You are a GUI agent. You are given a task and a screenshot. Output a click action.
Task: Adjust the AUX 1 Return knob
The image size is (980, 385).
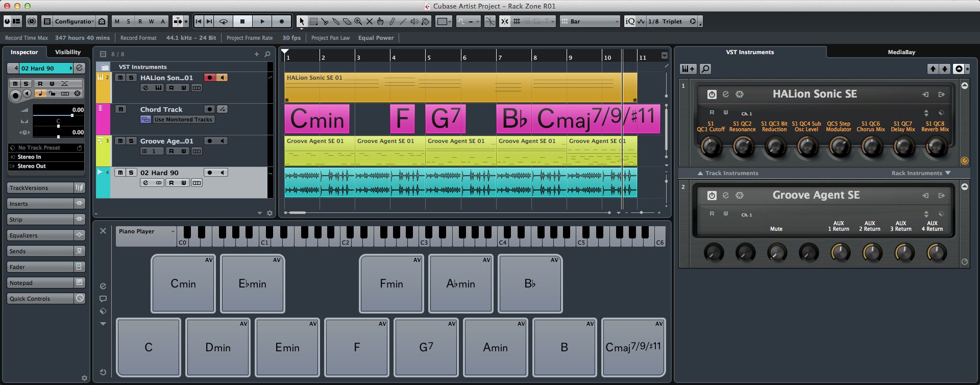pyautogui.click(x=840, y=252)
